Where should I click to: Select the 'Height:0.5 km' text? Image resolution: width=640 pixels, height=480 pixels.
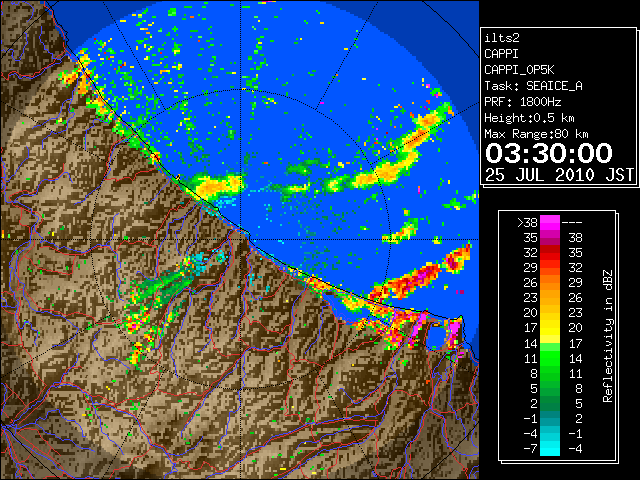[529, 118]
